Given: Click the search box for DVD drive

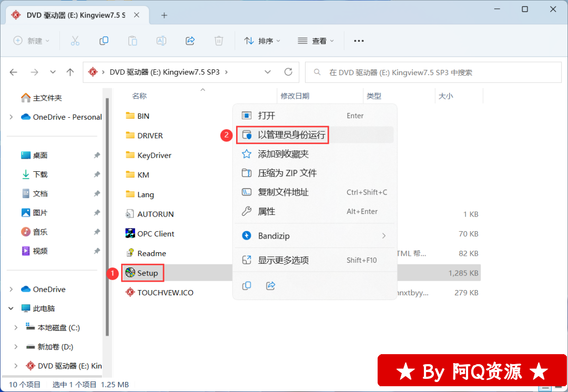Looking at the screenshot, I should click(x=433, y=73).
